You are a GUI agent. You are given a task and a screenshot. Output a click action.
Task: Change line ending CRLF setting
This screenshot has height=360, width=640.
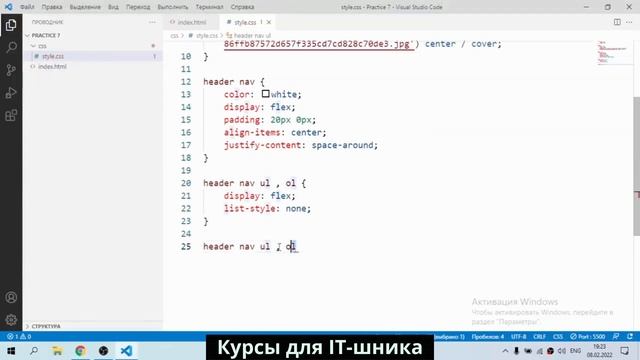[x=540, y=337]
